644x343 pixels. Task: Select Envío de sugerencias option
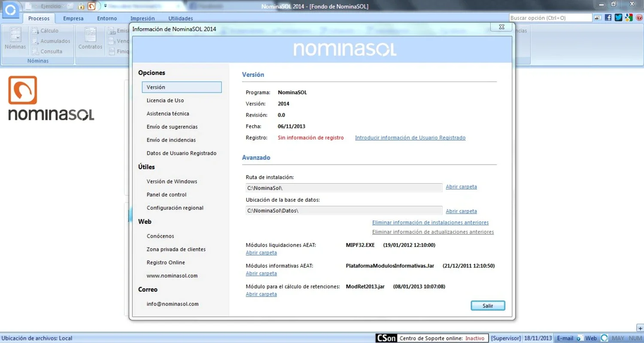coord(172,127)
